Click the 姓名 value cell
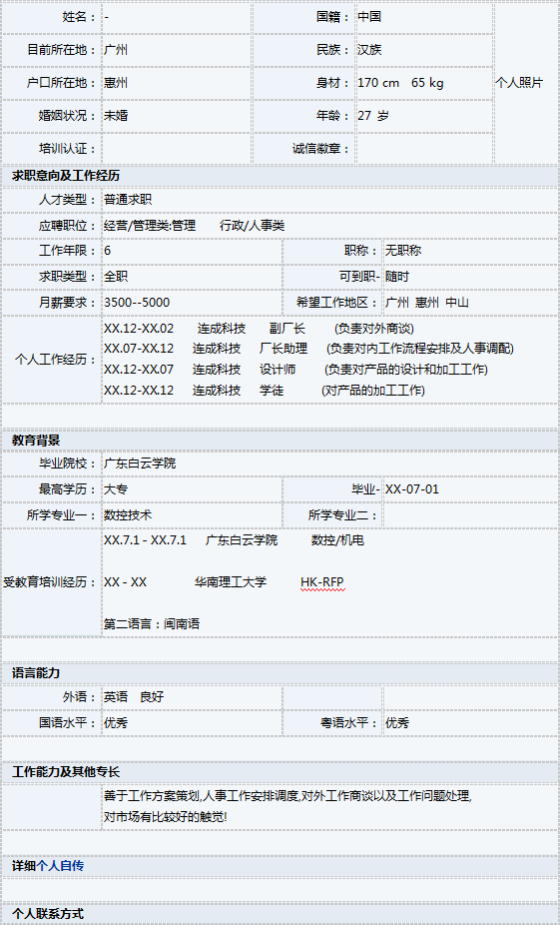The width and height of the screenshot is (560, 925). tap(177, 17)
